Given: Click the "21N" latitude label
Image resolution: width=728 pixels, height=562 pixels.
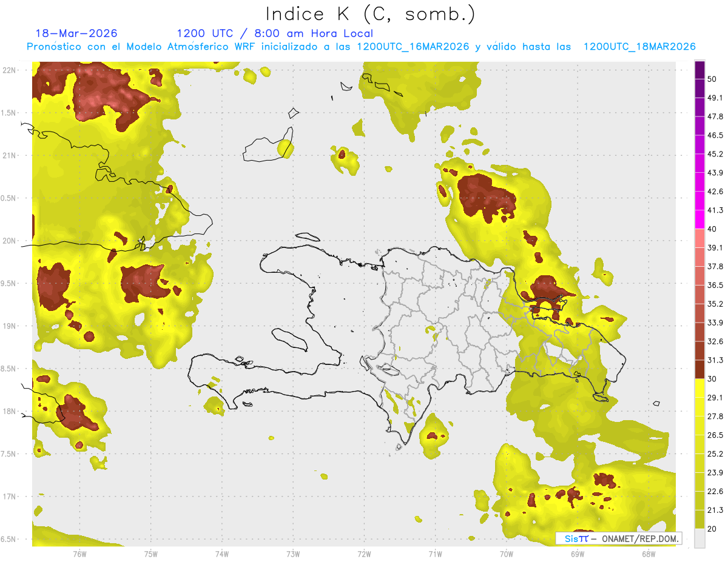Looking at the screenshot, I should 10,155.
